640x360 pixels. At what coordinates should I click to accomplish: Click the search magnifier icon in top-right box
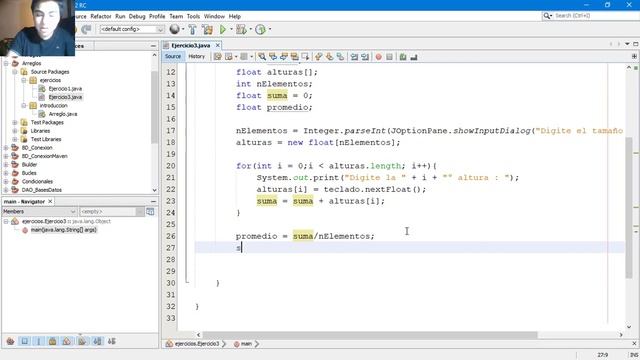point(547,16)
